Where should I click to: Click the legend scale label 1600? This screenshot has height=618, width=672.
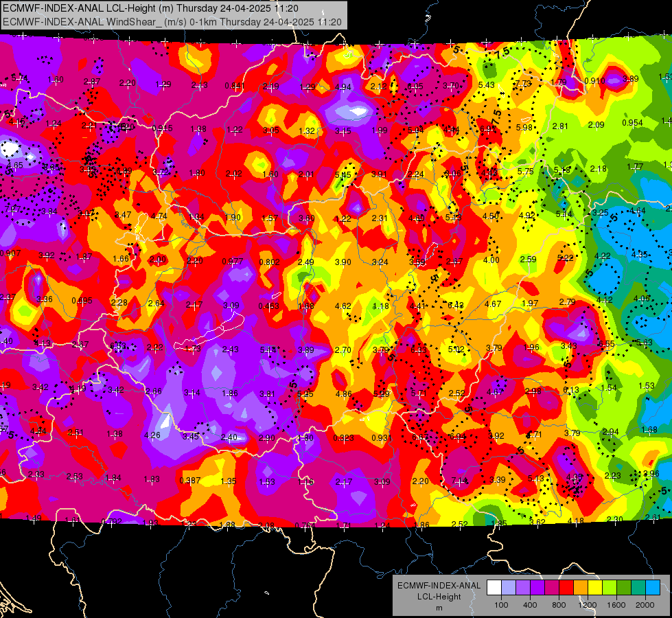click(616, 605)
